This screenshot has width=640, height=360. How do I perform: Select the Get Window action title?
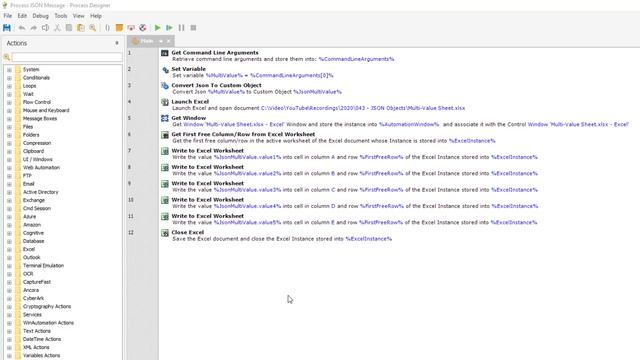(x=189, y=118)
